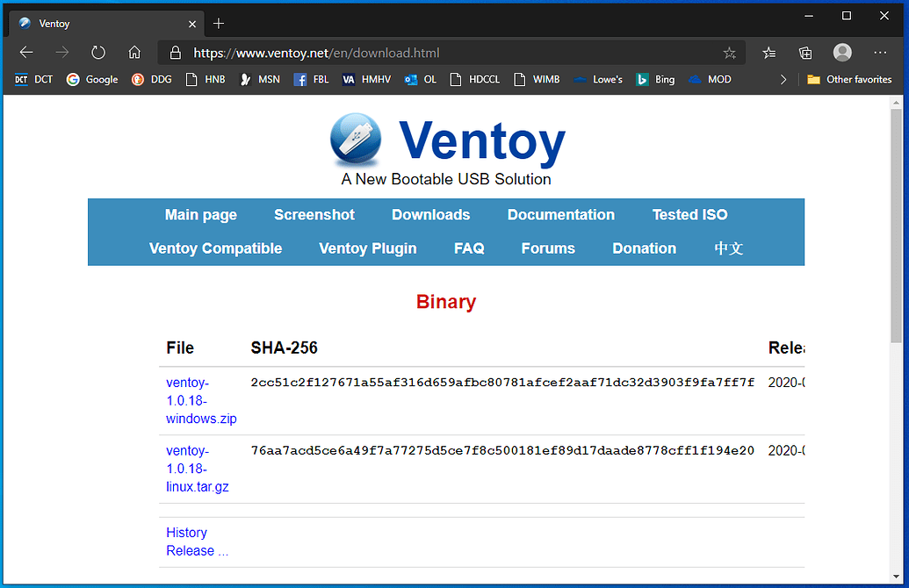Open the Collections icon
909x588 pixels.
click(x=805, y=54)
